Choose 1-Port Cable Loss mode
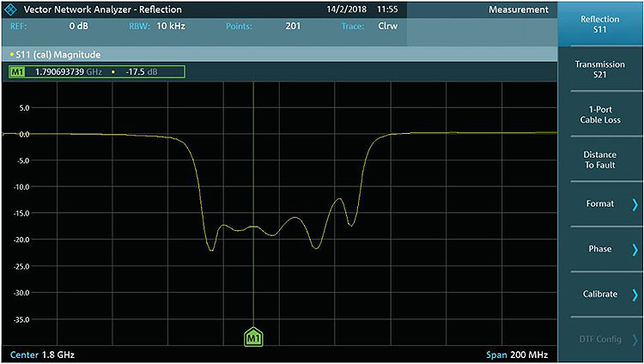This screenshot has height=364, width=644. [600, 114]
